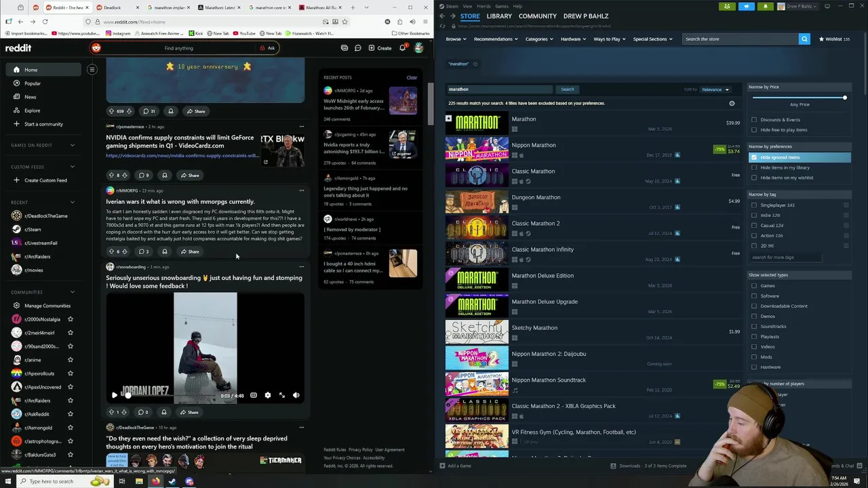Open Steam Categories dropdown
This screenshot has height=488, width=868.
click(x=538, y=39)
